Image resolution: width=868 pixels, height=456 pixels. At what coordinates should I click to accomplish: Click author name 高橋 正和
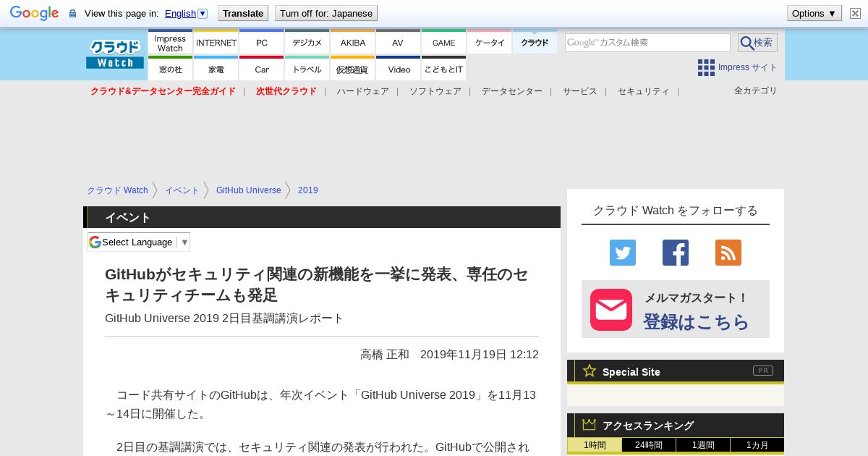click(385, 355)
